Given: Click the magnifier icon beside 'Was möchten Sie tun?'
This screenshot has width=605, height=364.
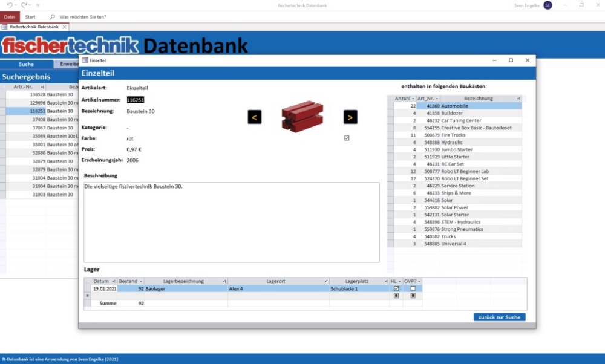Looking at the screenshot, I should (x=53, y=17).
